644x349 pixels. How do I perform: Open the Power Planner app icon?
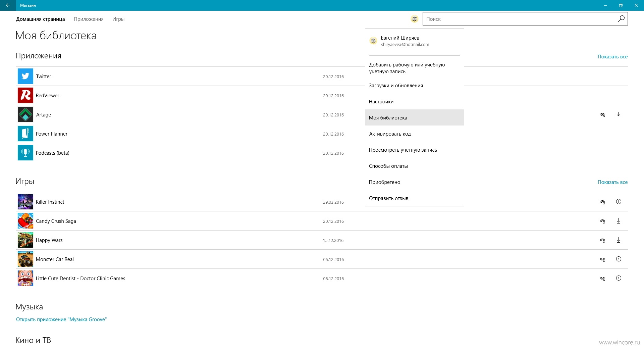(x=25, y=134)
